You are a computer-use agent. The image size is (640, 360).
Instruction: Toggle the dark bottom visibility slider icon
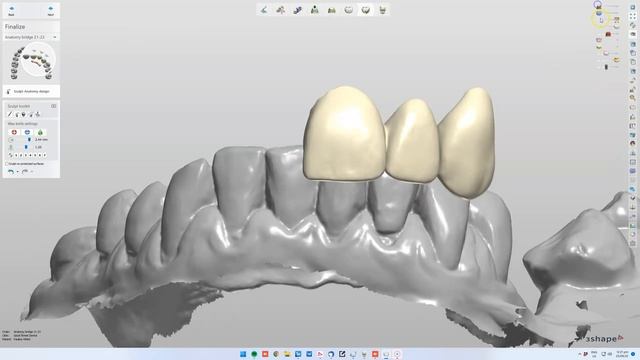point(606,67)
